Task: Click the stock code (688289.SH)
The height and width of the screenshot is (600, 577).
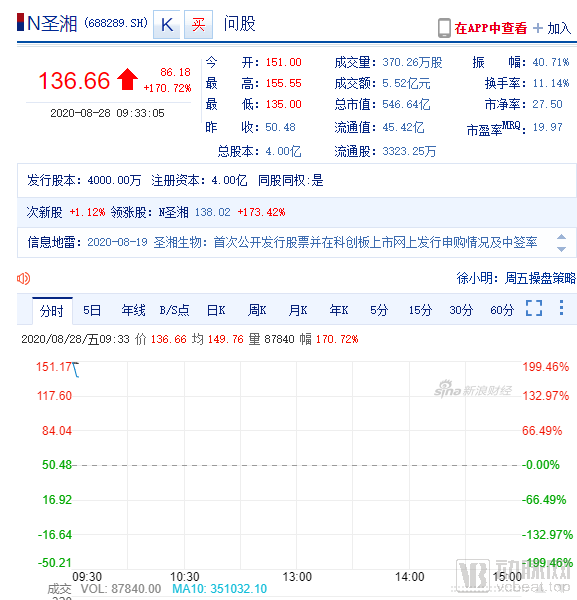Action: click(116, 23)
